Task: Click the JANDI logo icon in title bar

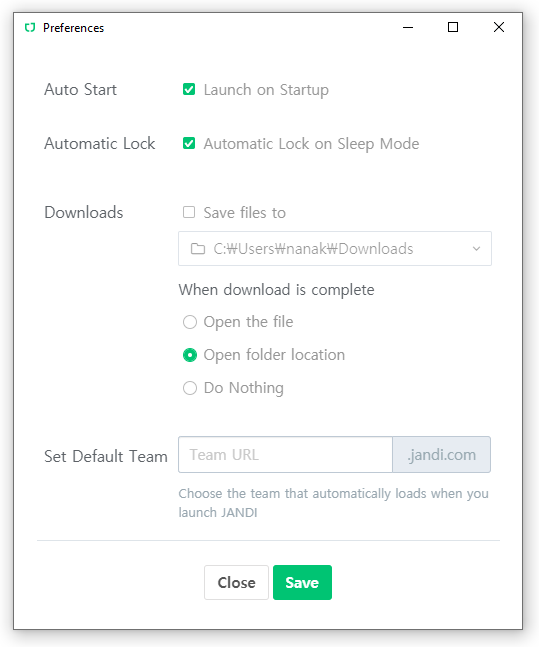Action: (x=30, y=28)
